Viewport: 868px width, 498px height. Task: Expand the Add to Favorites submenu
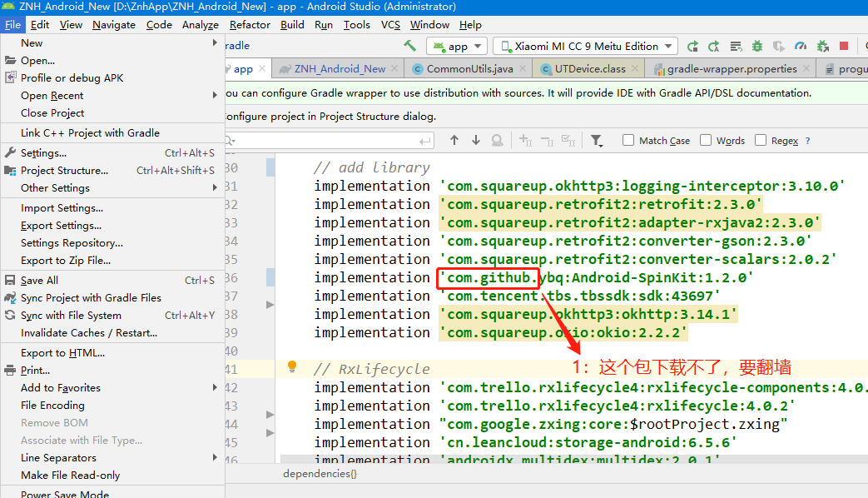click(x=215, y=388)
